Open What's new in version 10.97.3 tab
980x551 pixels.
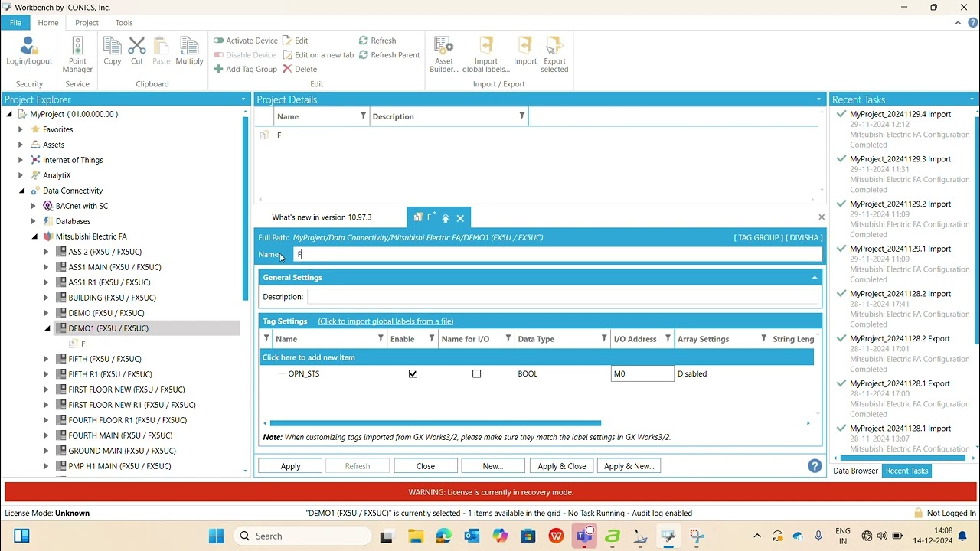[322, 217]
